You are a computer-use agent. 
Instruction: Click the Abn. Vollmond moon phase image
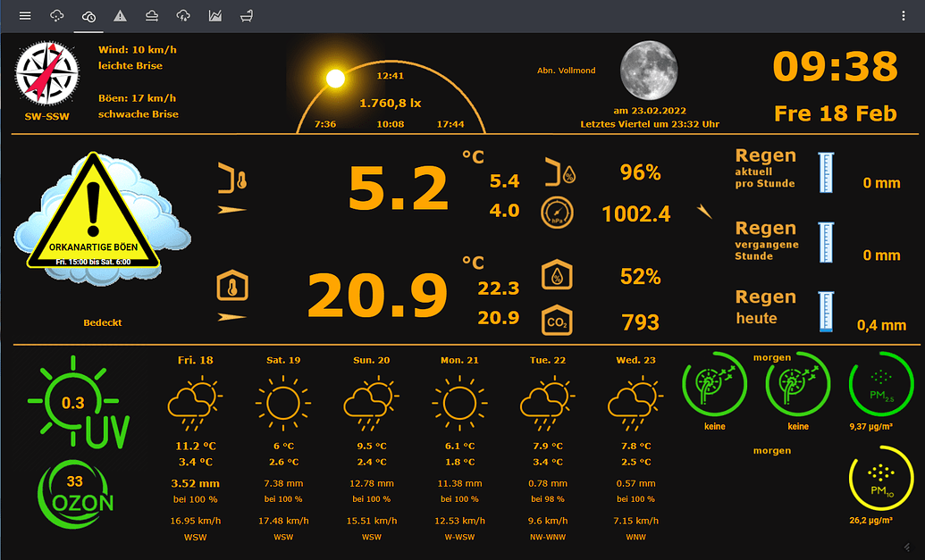[649, 71]
